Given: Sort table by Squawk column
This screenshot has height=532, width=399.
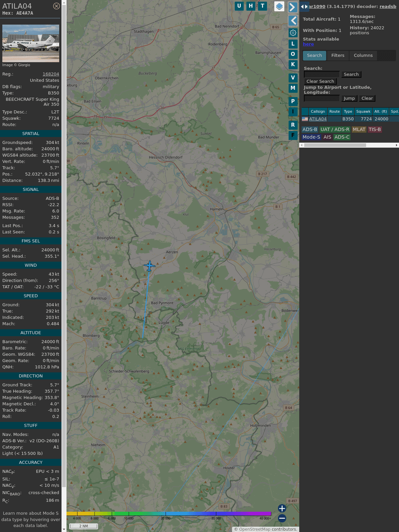Looking at the screenshot, I should click(363, 111).
